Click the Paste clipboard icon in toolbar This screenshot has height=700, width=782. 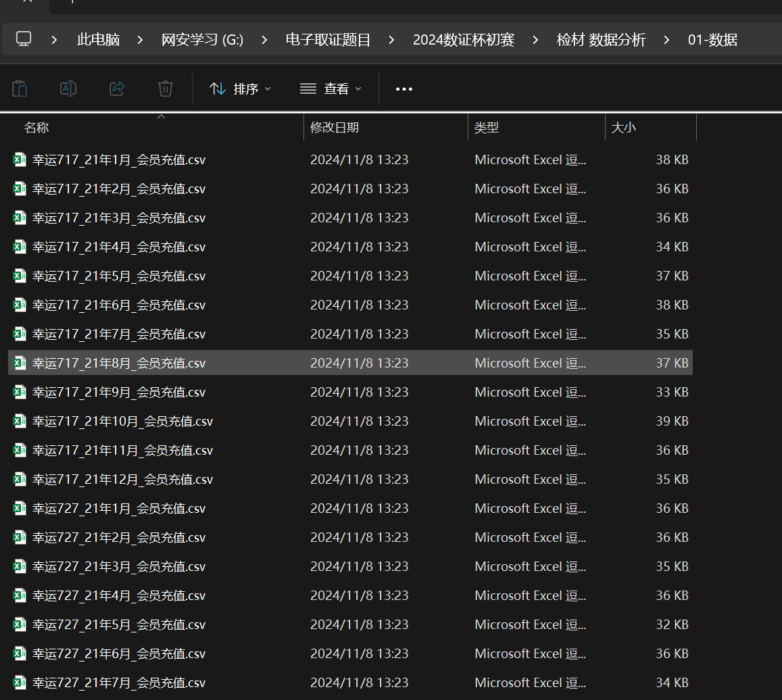(20, 89)
